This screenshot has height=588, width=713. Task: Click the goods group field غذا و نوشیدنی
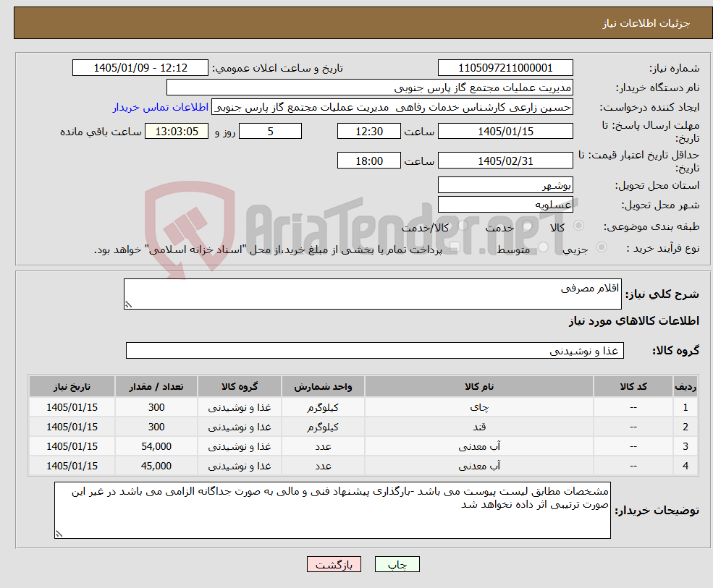(375, 350)
